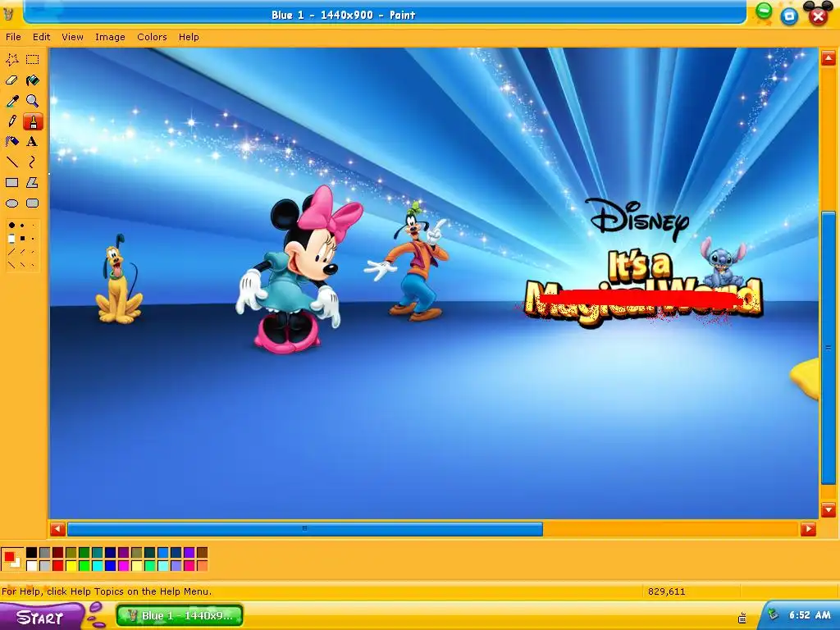Select the large square brush shape
Viewport: 840px width, 630px height.
[x=11, y=239]
